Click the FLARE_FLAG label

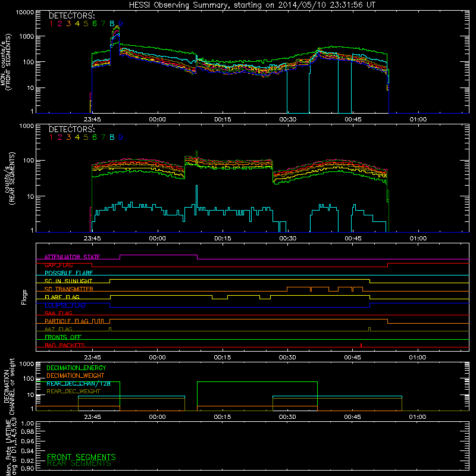click(x=62, y=297)
